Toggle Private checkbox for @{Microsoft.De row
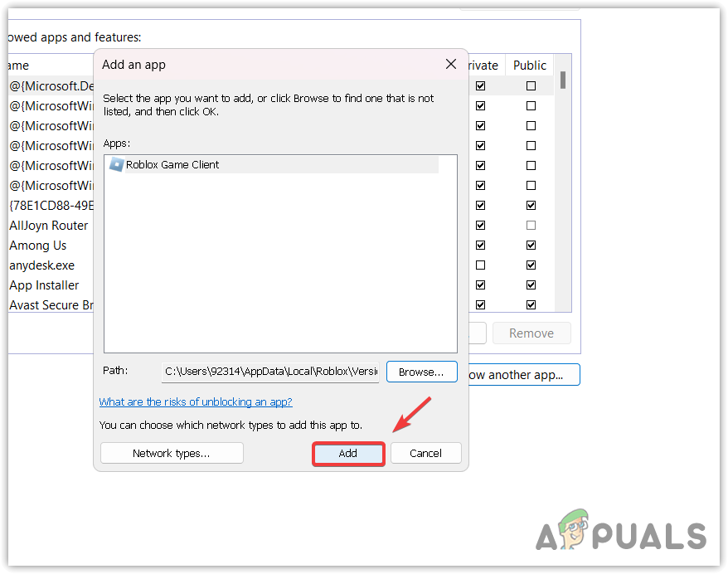This screenshot has width=728, height=574. (480, 86)
